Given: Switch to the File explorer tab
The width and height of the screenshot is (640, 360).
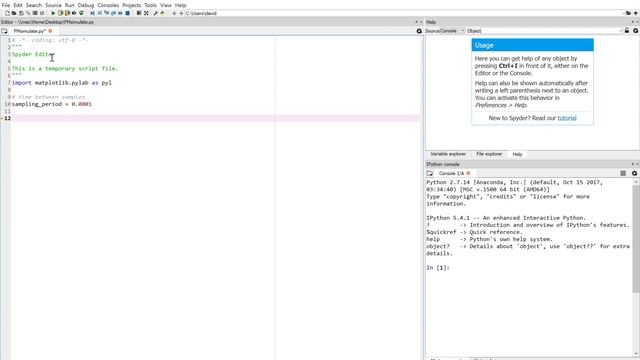Looking at the screenshot, I should point(489,154).
